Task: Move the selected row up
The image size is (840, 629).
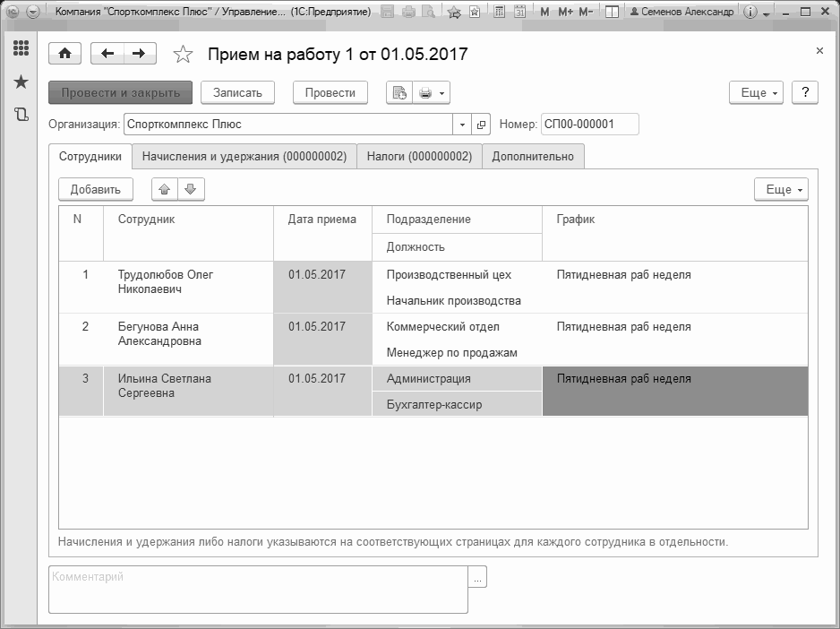Action: [x=165, y=189]
